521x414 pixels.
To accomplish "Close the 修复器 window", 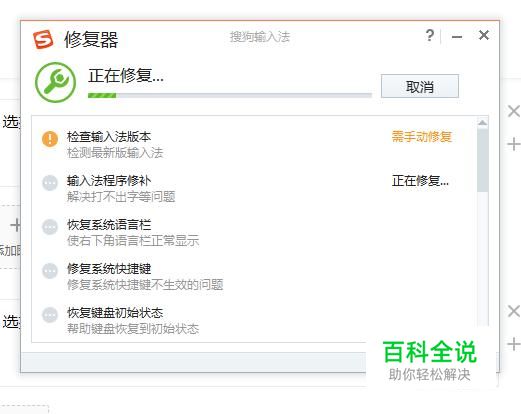I will (x=484, y=35).
